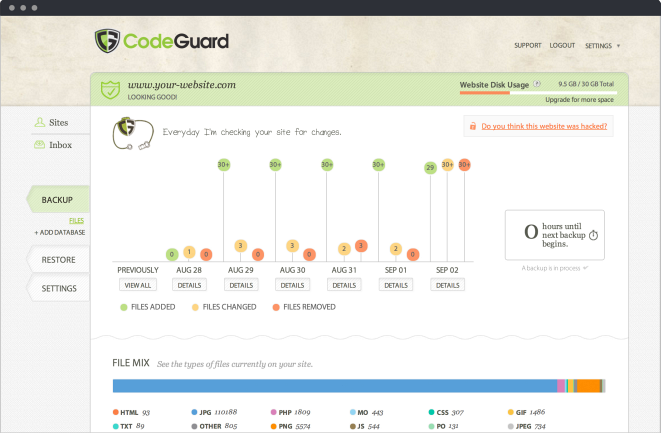
Task: Click the 'MO 443' file type entry
Action: 366,412
